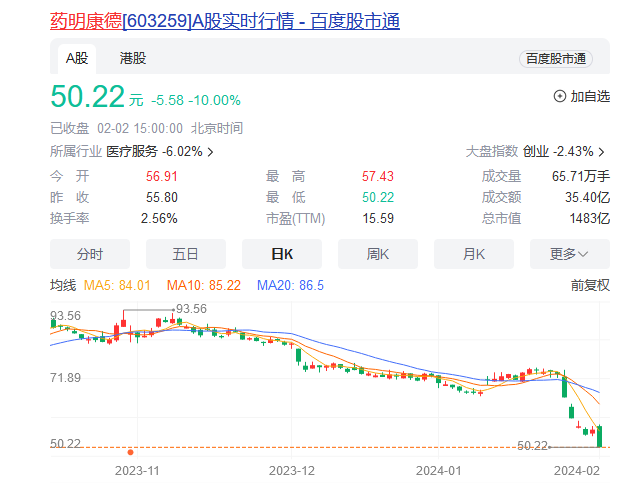Viewport: 640px width, 483px height.
Task: Switch to the A股 tab
Action: coord(77,58)
